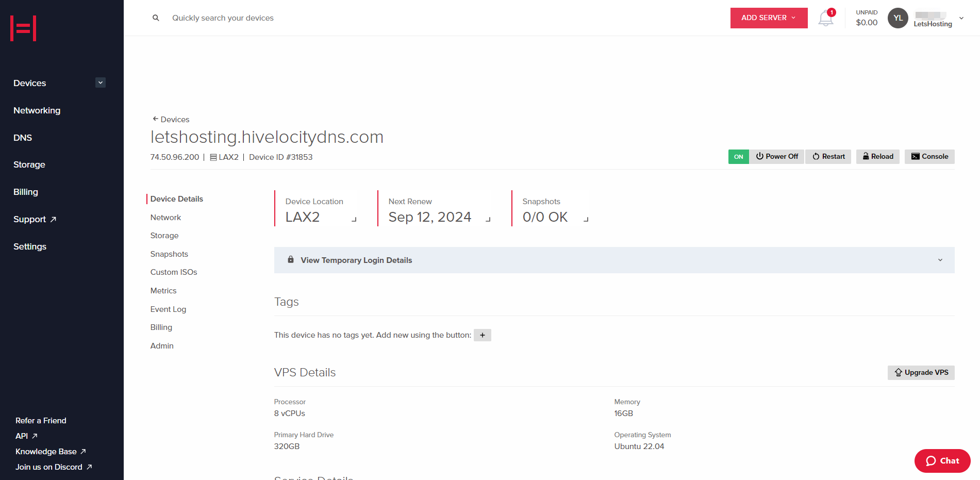Screen dimensions: 980x480
Task: Open Storage in the main sidebar
Action: 29,164
